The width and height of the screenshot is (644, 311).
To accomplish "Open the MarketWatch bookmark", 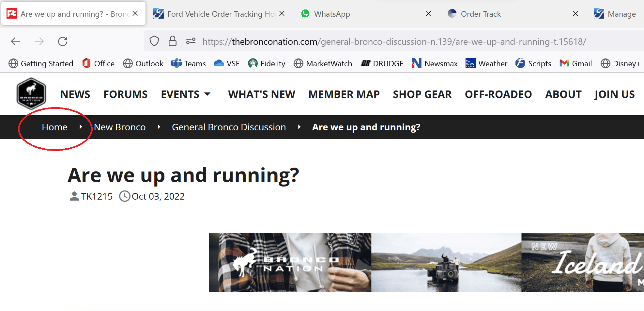I will point(323,63).
